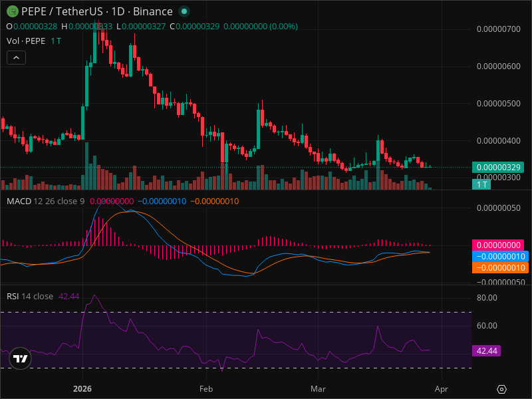Open the TradingView logo link
Screen dimensions: 532x399
[21, 358]
